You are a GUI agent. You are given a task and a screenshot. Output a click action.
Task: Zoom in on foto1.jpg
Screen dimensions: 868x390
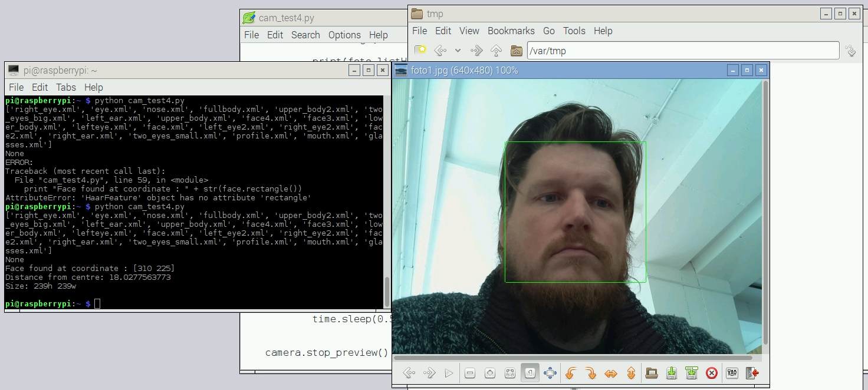[x=490, y=372]
